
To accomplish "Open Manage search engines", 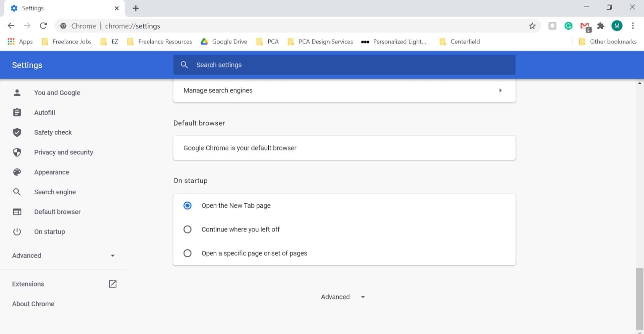I will tap(344, 90).
